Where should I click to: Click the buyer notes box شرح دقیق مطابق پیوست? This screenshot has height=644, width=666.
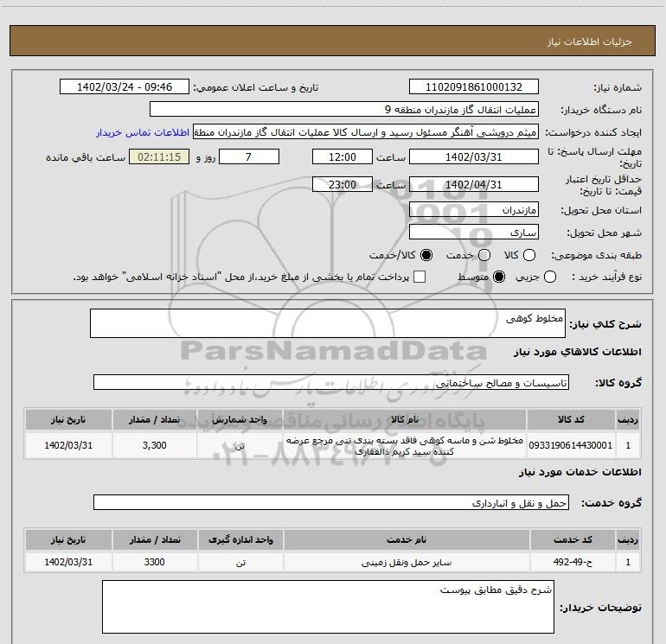[328, 607]
